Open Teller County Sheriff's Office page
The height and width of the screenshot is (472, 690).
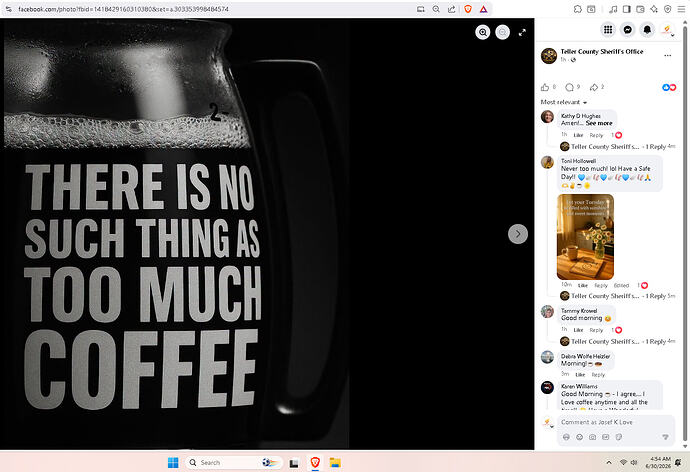(602, 51)
